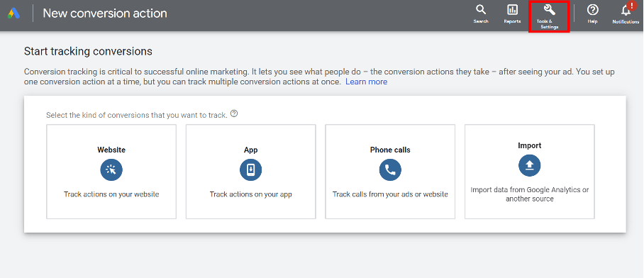
Task: Click the New conversion action page title
Action: coord(105,13)
